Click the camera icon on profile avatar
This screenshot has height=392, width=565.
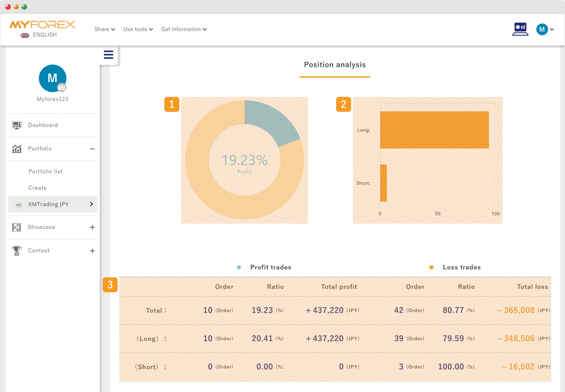61,88
